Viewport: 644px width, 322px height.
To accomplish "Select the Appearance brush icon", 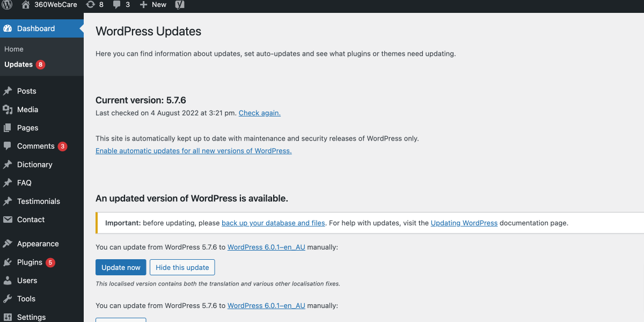I will point(8,243).
